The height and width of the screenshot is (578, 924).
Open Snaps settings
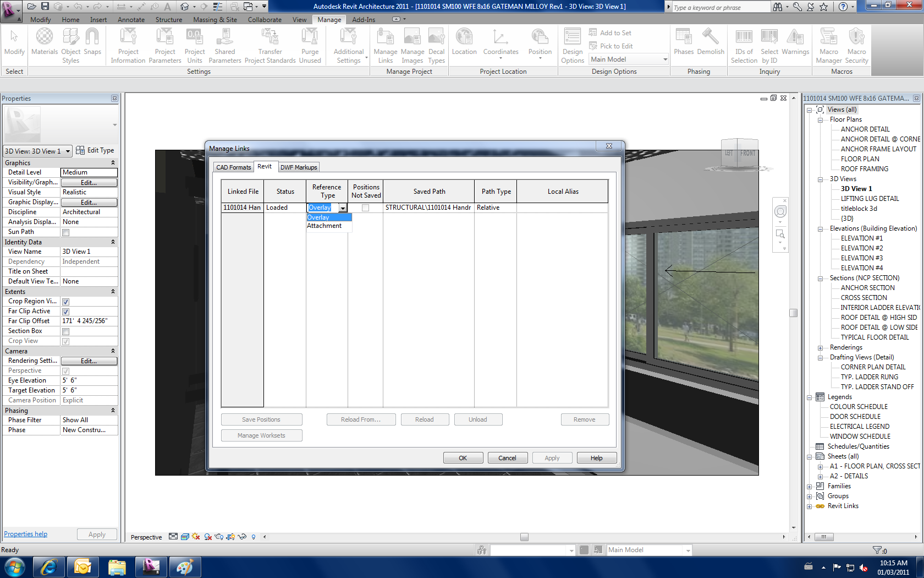[x=92, y=42]
